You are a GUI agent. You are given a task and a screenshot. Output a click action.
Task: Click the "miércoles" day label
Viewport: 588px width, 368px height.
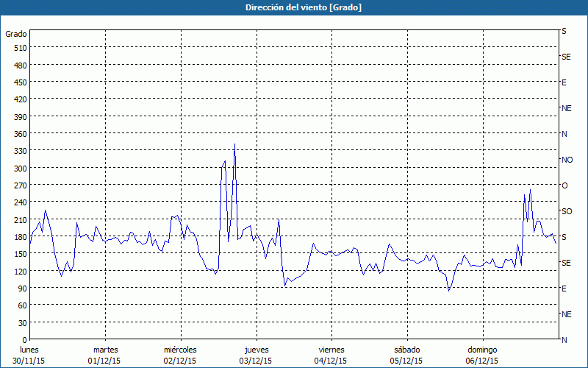[x=180, y=350]
